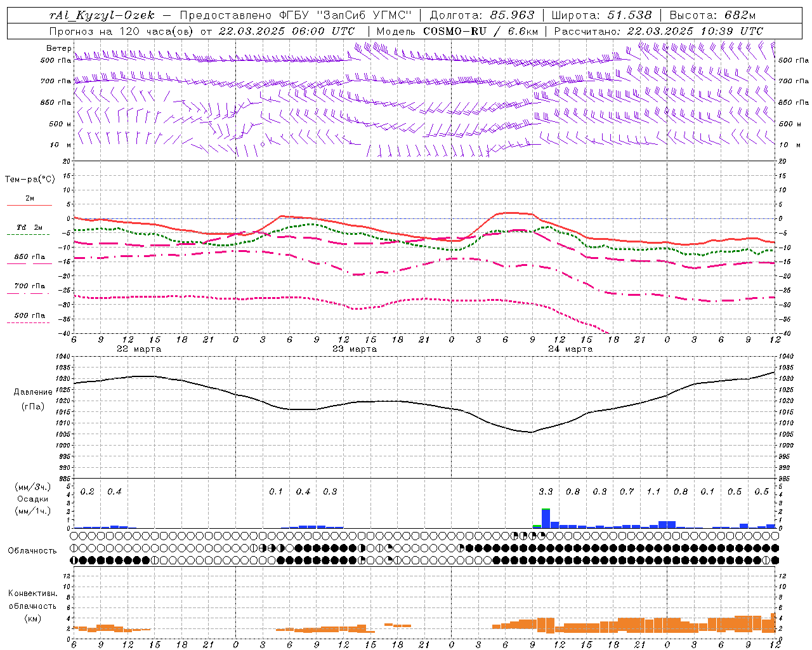Click the 850 гПа temperature legend label
This screenshot has width=812, height=650.
coord(30,257)
